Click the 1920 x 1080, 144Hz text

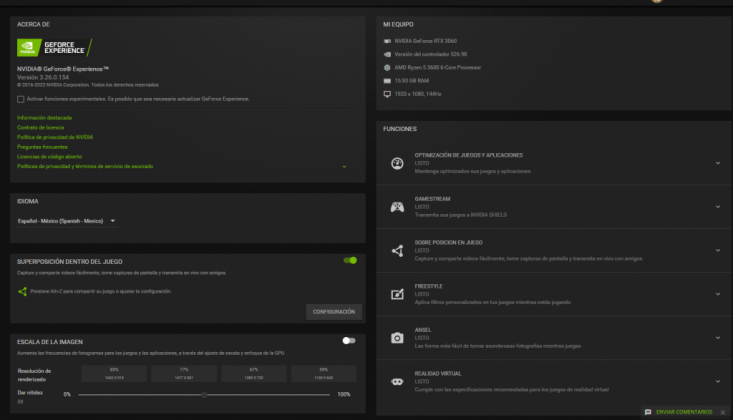tap(418, 94)
